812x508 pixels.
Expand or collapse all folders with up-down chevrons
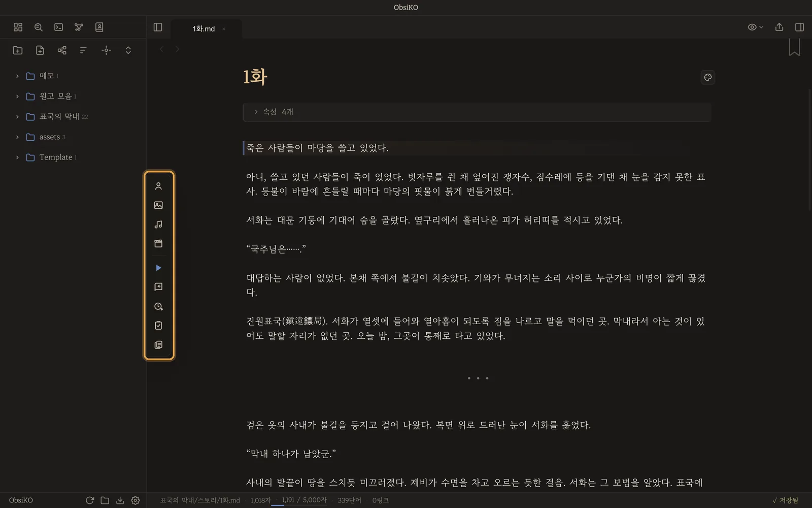pos(128,50)
